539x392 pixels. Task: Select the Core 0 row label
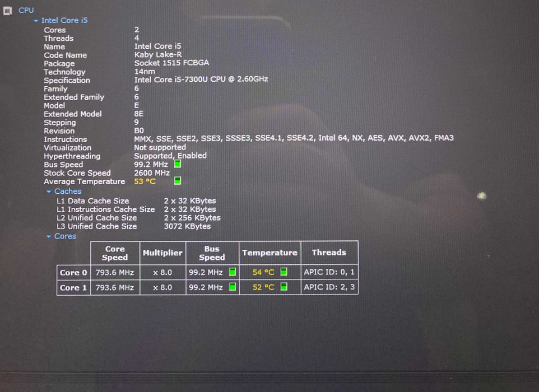73,273
